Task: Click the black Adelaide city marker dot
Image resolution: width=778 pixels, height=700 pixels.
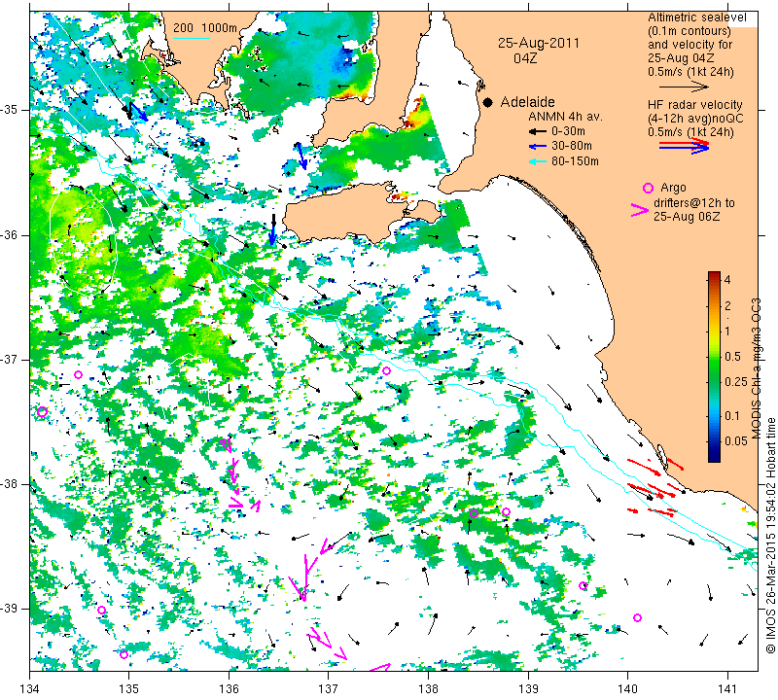Action: (x=488, y=102)
